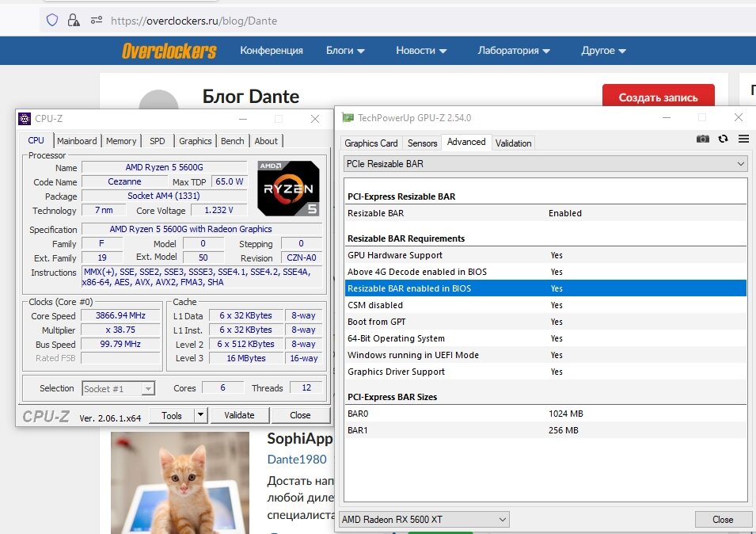
Task: Open the Dante1980 author link
Action: click(x=297, y=460)
